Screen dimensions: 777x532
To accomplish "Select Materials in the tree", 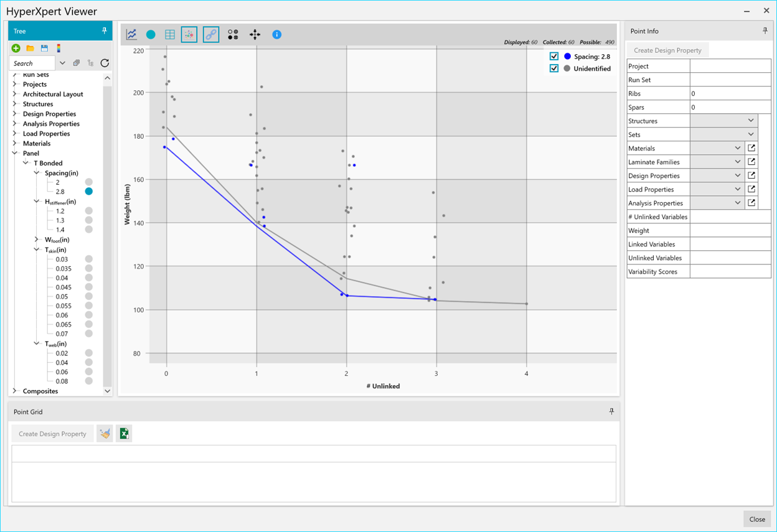I will click(x=37, y=144).
